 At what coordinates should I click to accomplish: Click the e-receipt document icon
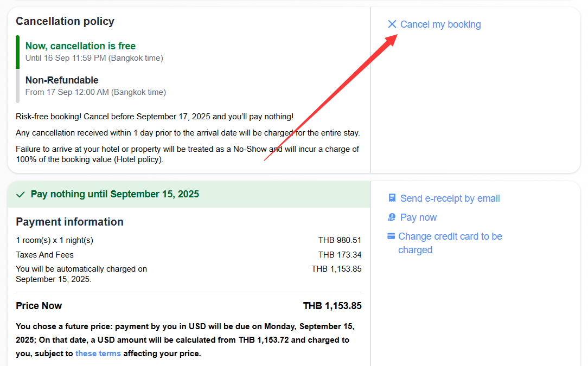coord(392,198)
